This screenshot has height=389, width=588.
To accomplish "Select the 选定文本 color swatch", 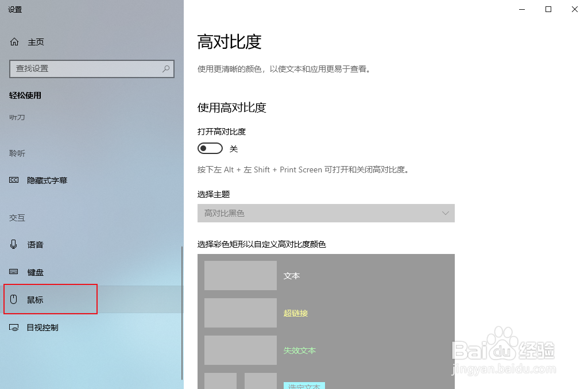I will click(220, 381).
